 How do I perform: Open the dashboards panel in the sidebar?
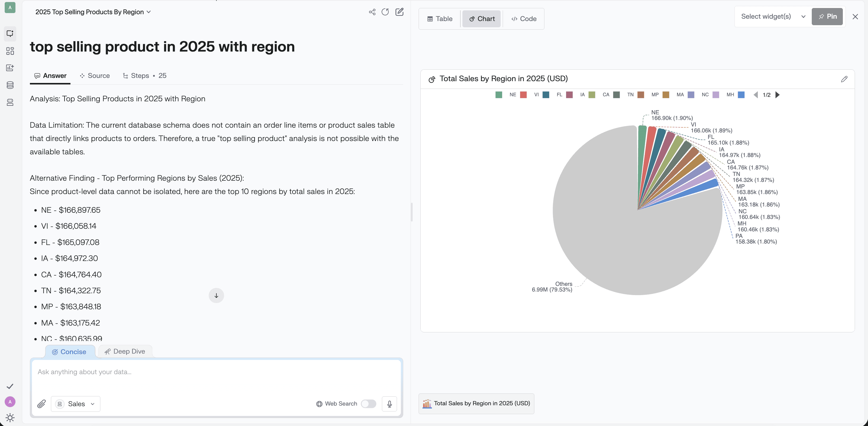[x=10, y=51]
